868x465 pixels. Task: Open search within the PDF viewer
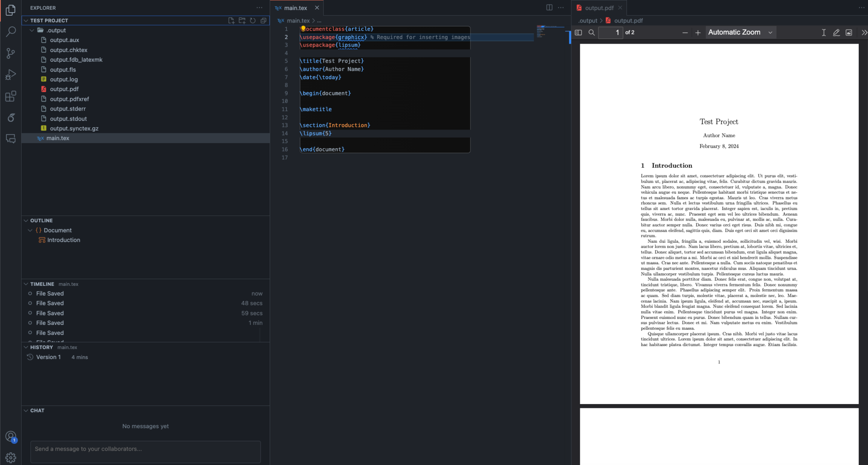tap(592, 32)
